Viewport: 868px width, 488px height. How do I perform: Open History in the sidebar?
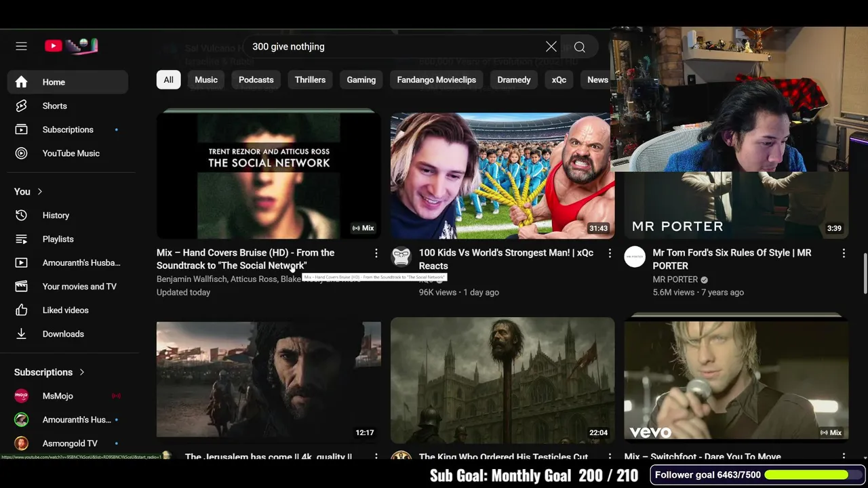68,216
